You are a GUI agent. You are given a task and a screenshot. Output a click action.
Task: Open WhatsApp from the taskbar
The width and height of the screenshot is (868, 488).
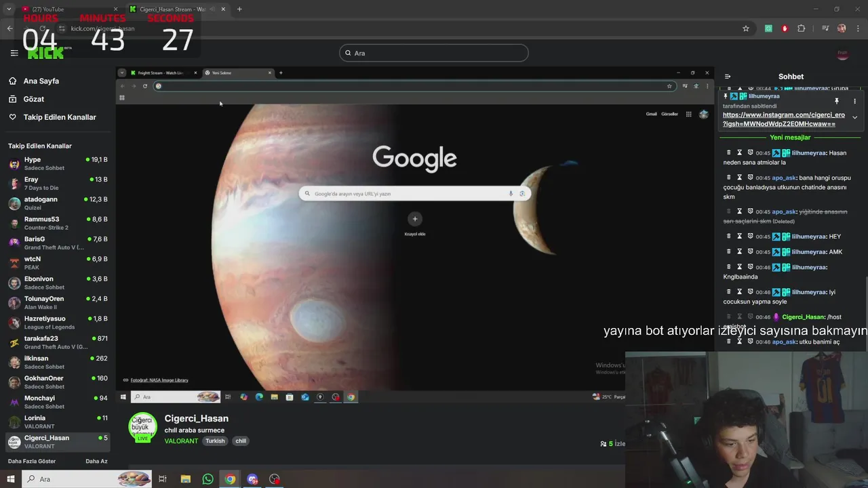[x=208, y=479]
